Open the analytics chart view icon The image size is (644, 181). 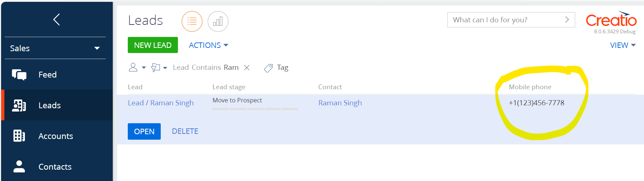[x=218, y=22]
